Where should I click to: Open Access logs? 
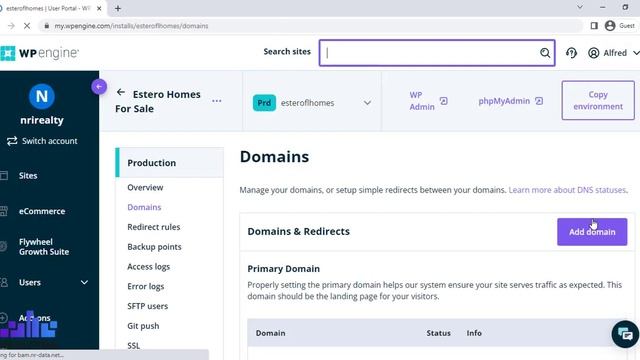point(148,267)
